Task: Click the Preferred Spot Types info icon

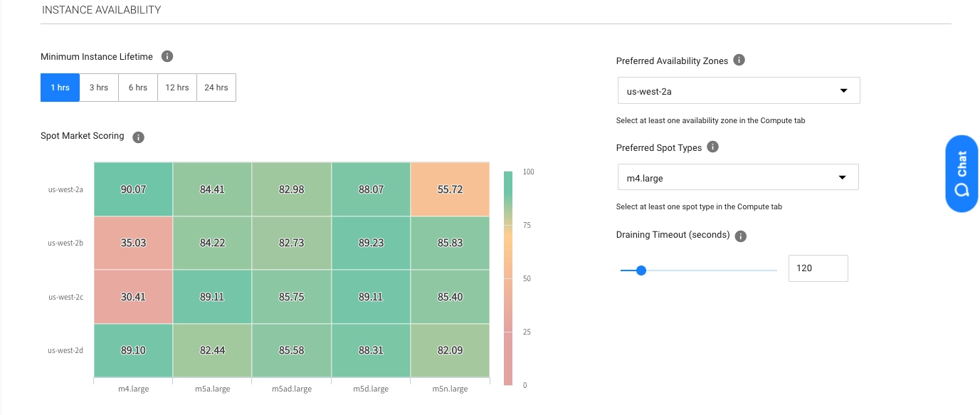Action: tap(712, 147)
